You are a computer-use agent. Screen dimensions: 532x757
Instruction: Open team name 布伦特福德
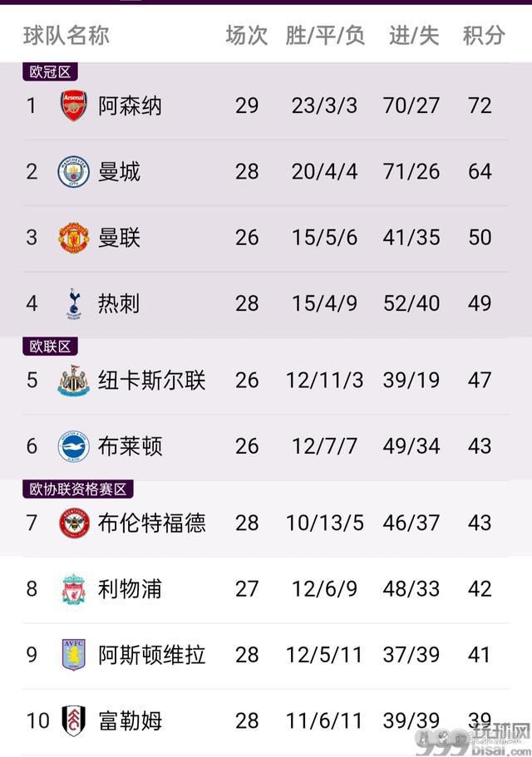tap(151, 523)
